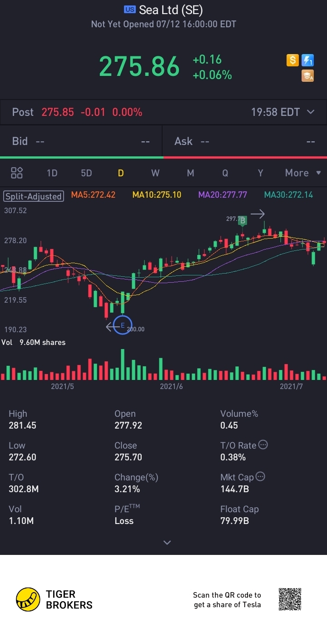Tap the orange dollar sign icon
Image resolution: width=327 pixels, height=644 pixels.
click(292, 60)
